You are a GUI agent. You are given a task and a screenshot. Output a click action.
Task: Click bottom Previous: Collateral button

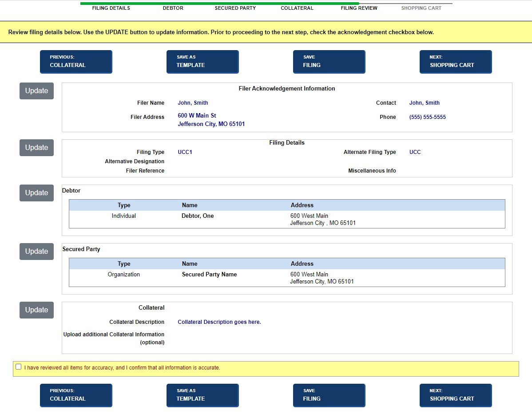[76, 395]
